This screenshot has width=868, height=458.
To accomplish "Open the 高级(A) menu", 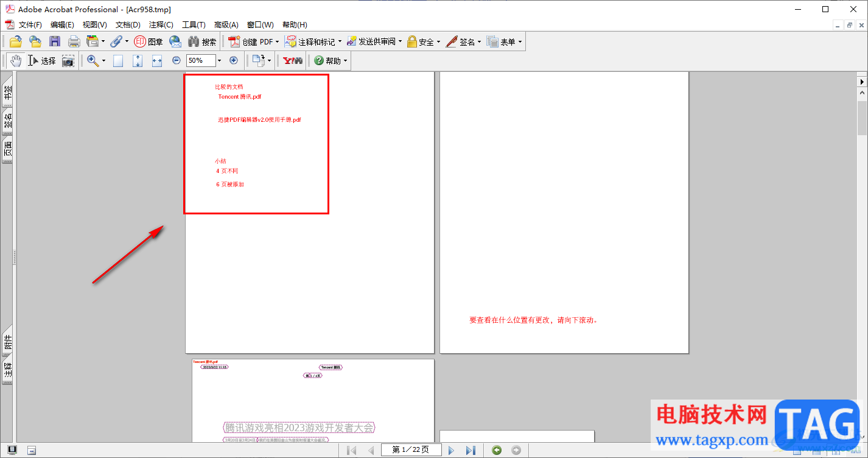I will tap(226, 25).
